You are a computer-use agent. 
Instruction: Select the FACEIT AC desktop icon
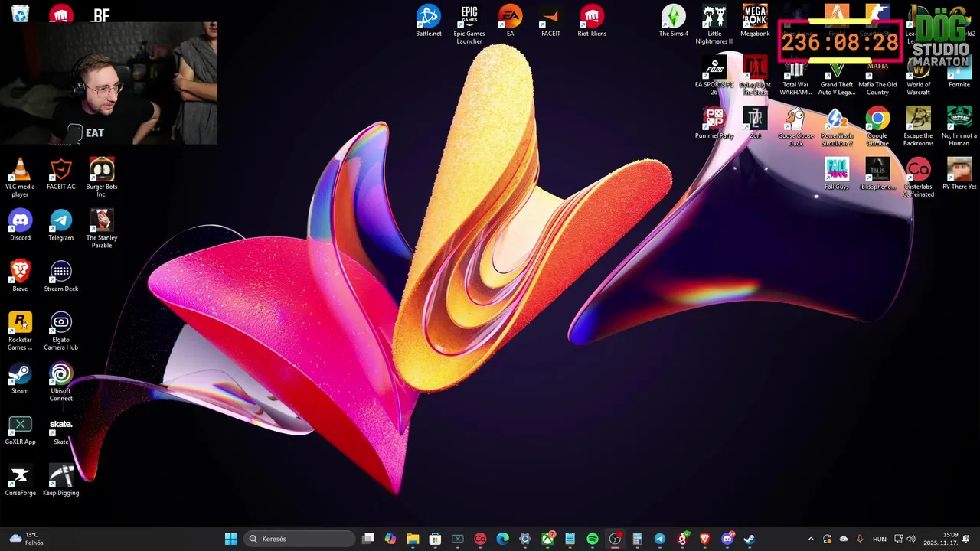click(60, 174)
